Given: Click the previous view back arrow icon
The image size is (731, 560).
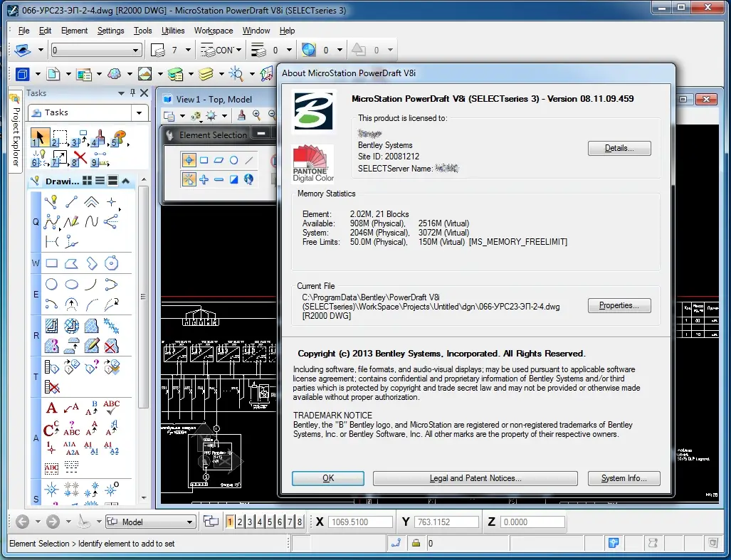Looking at the screenshot, I should coord(22,522).
